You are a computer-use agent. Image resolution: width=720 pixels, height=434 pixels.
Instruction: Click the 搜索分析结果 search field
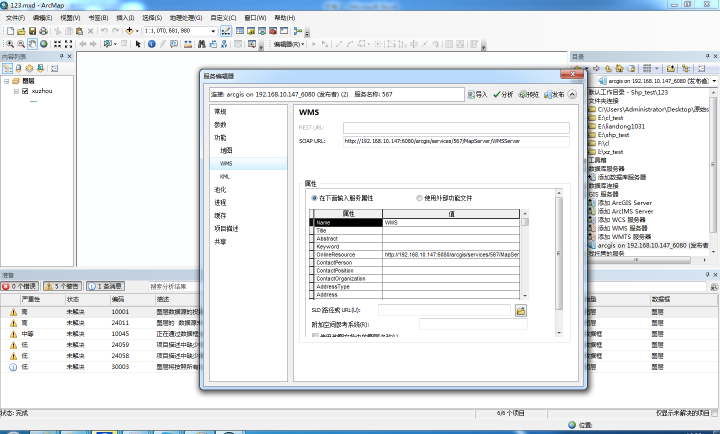point(173,286)
